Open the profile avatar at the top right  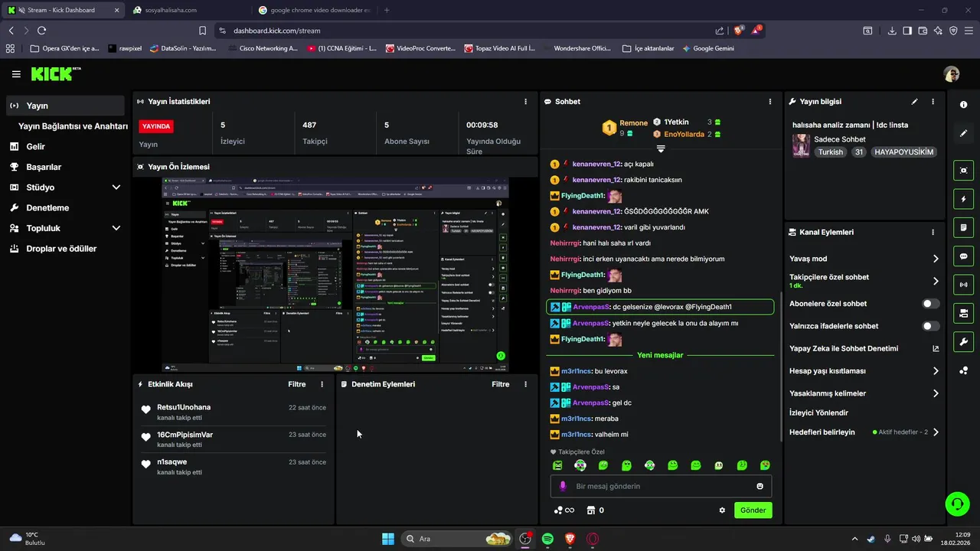click(x=952, y=74)
